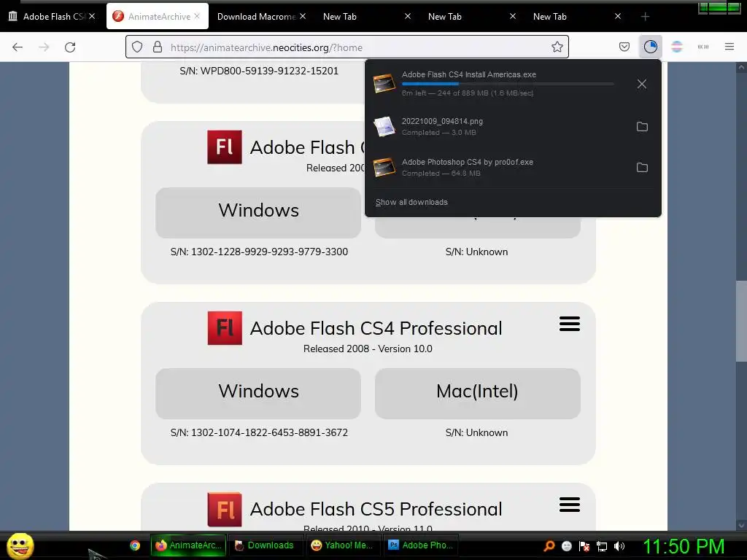The height and width of the screenshot is (560, 747).
Task: Click the network computer tray icon
Action: (x=602, y=546)
